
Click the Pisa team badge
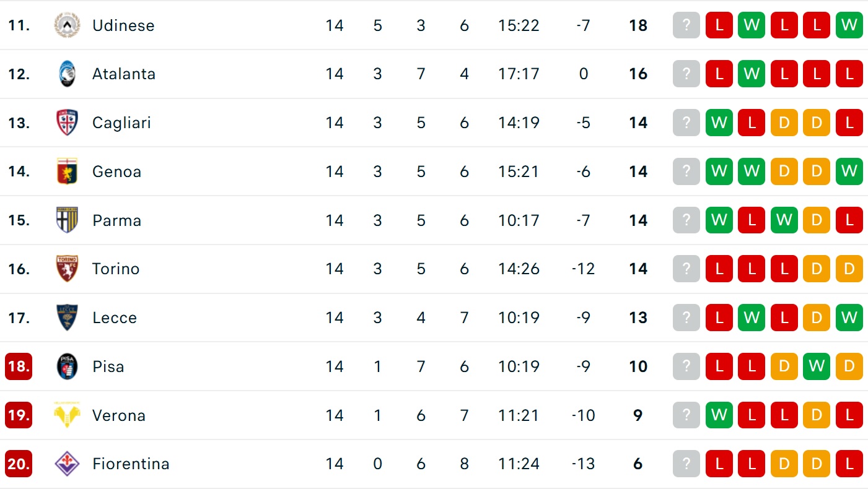66,366
